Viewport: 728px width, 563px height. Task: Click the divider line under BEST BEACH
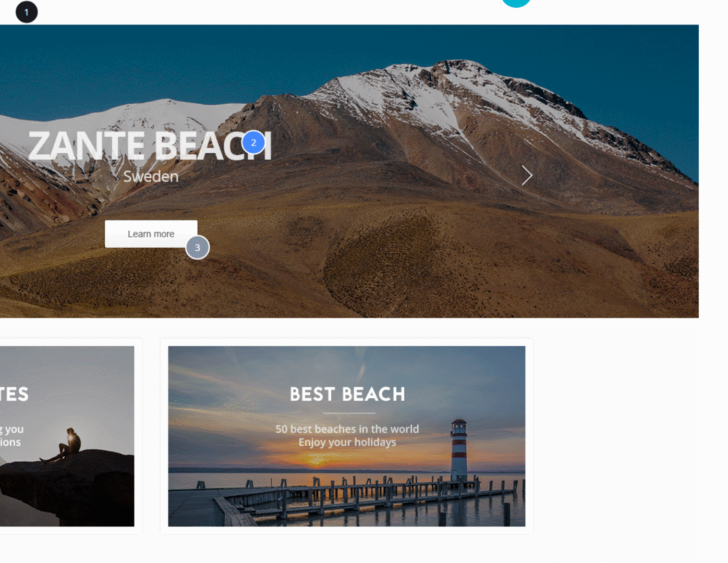coord(349,413)
